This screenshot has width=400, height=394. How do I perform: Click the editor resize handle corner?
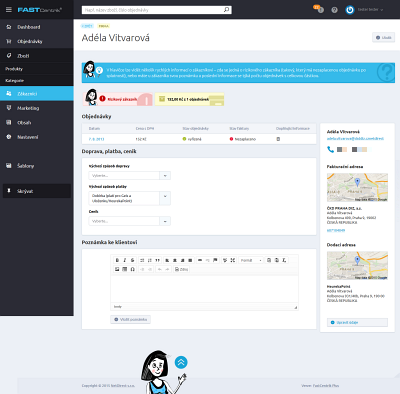(296, 307)
